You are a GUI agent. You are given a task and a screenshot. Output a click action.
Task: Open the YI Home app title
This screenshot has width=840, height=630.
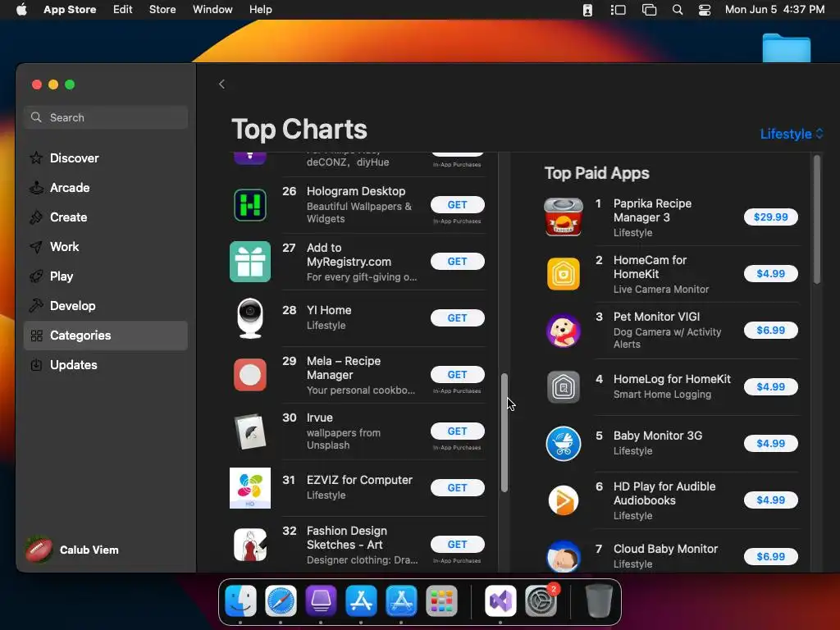click(329, 310)
